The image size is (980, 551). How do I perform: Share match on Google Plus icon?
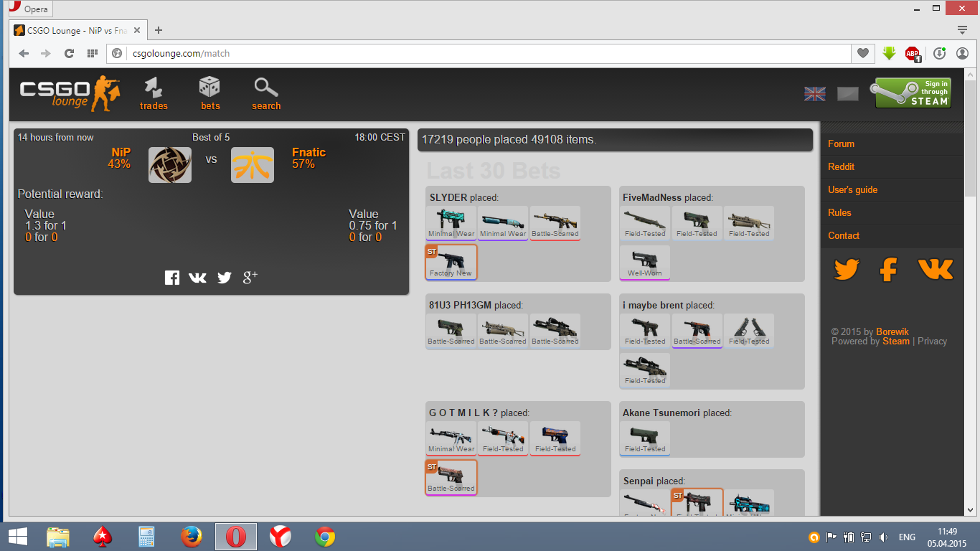pyautogui.click(x=250, y=278)
